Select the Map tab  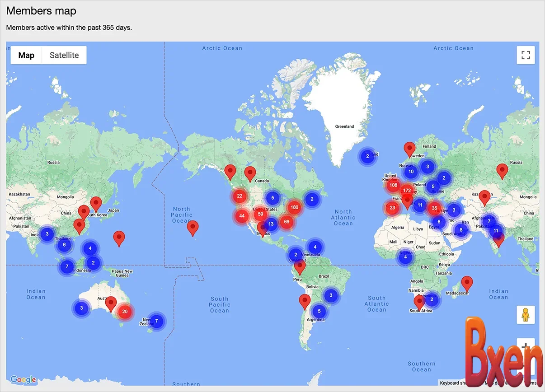(x=26, y=55)
